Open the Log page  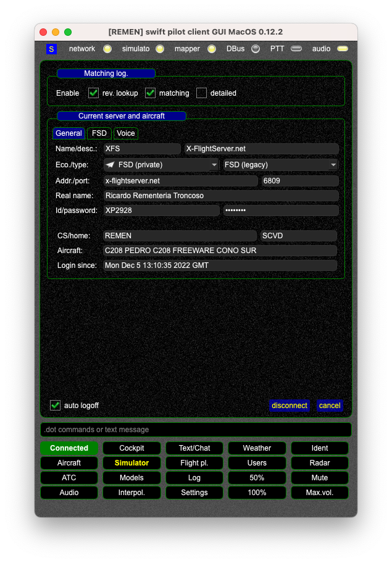194,478
